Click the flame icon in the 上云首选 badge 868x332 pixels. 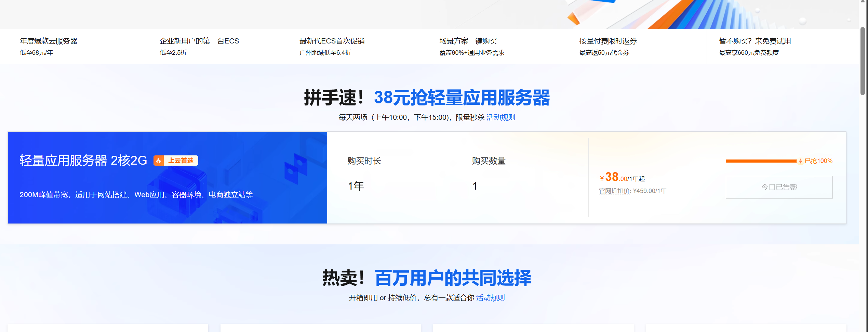coord(159,161)
